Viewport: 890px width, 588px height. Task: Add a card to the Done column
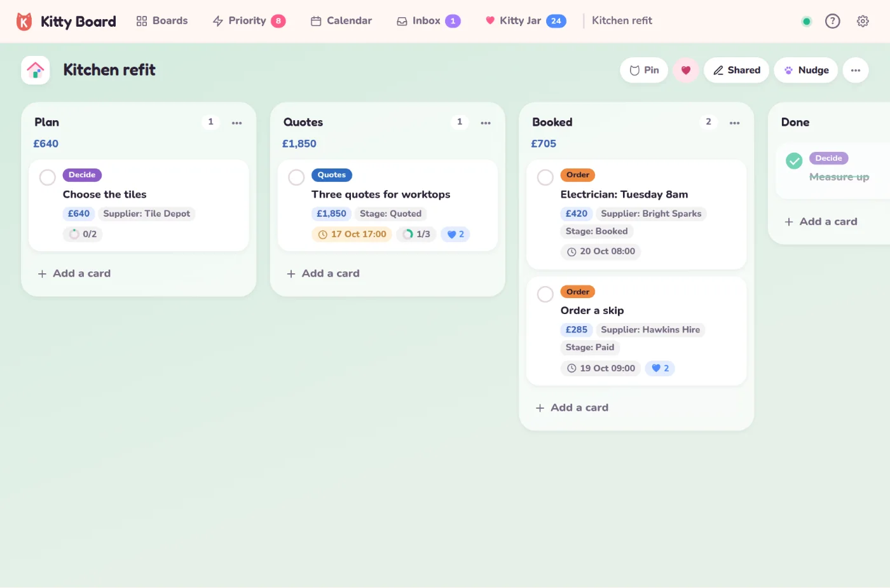(821, 221)
